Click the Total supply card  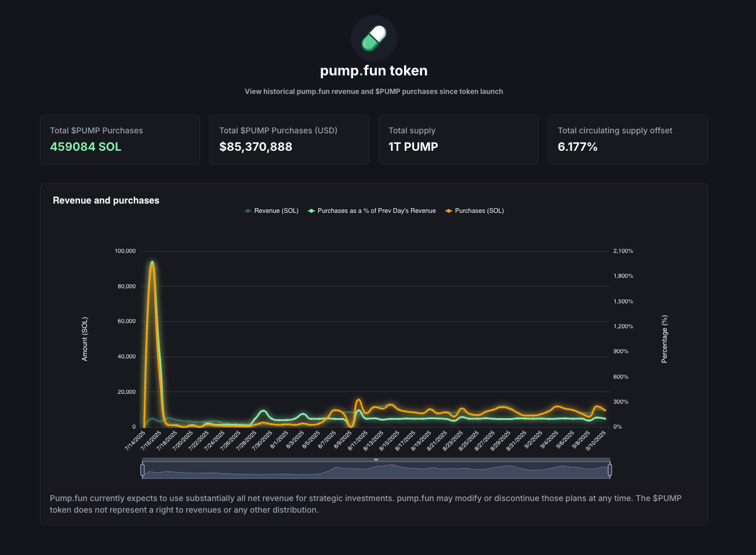458,140
